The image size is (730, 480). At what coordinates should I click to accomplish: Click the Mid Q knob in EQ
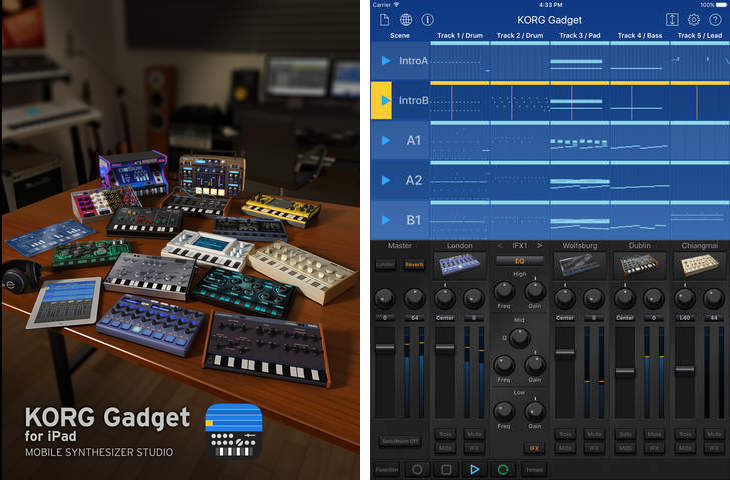coord(520,338)
